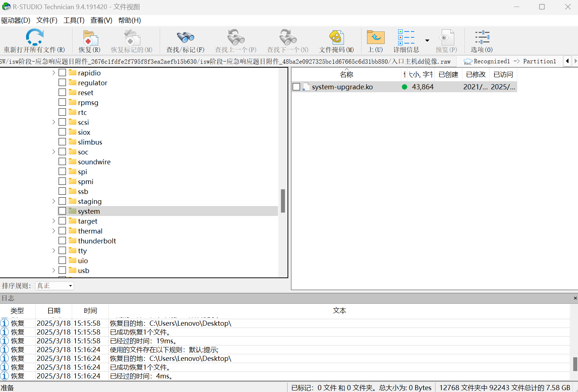Click the info icon of the 4ms log entry
Screen dimensions: 578x392
click(x=4, y=376)
